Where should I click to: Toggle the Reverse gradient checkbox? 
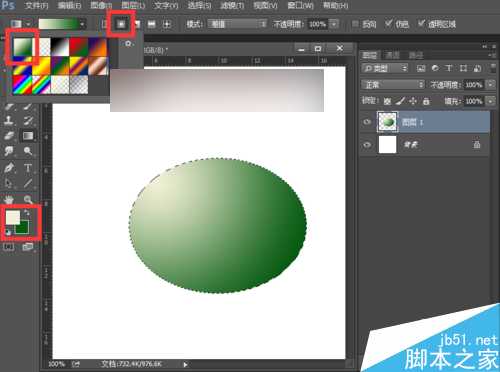[355, 24]
